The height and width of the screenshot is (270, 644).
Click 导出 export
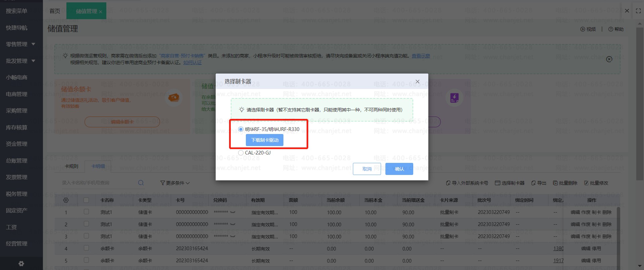pyautogui.click(x=539, y=183)
